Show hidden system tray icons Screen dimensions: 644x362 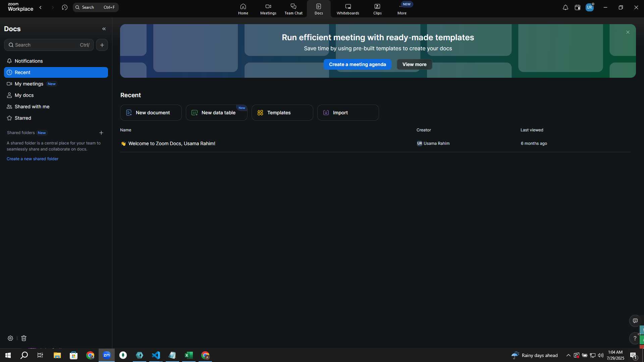pos(568,355)
